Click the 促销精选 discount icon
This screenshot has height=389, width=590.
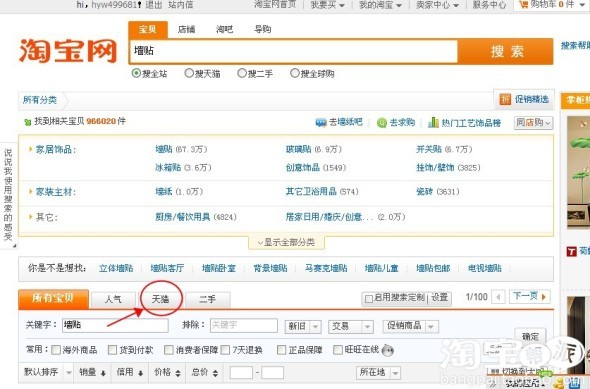click(505, 99)
